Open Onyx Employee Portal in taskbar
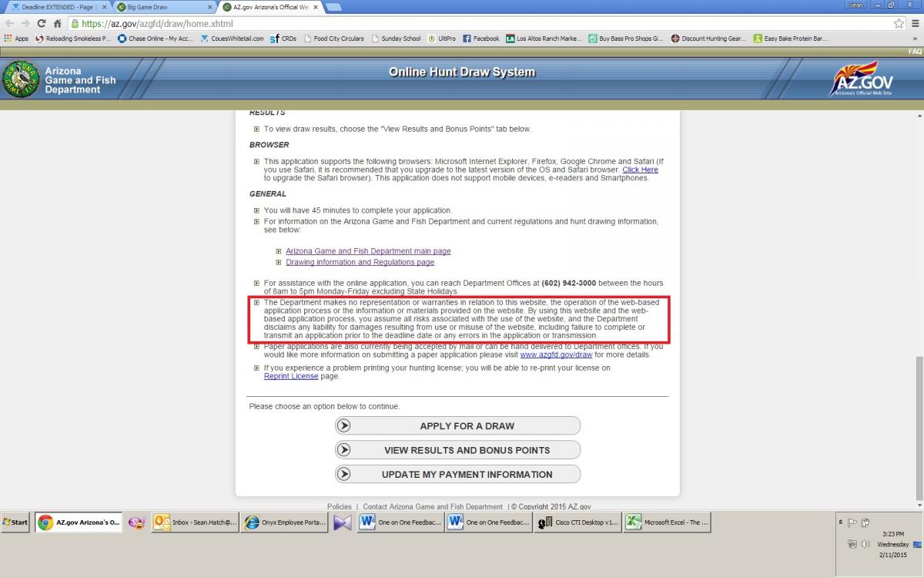924x578 pixels. click(284, 523)
